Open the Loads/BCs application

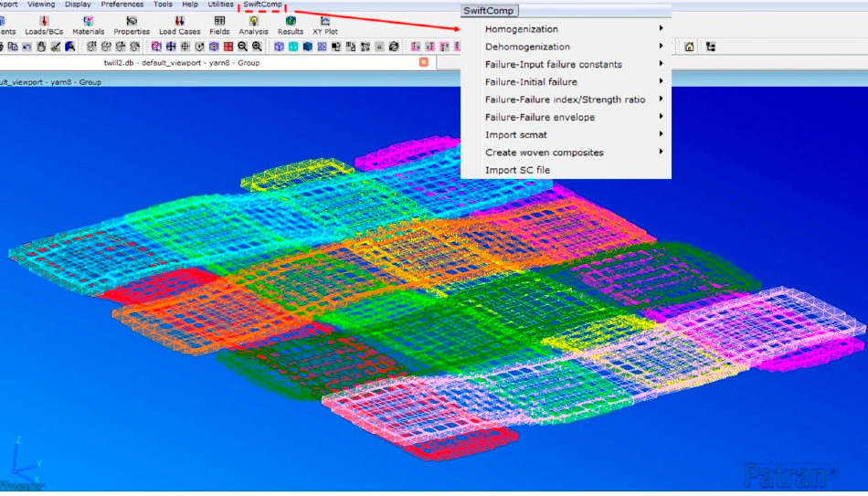(44, 26)
